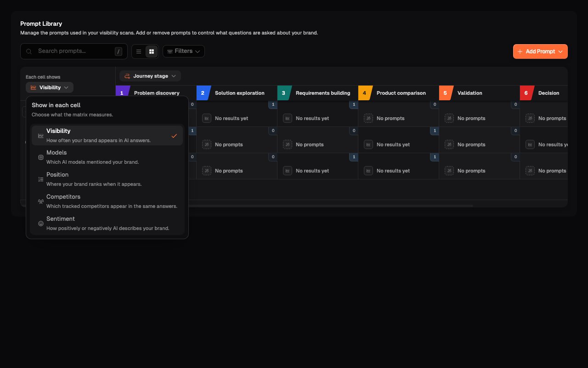
Task: Click wand icon in last-row Validation cell
Action: [449, 171]
